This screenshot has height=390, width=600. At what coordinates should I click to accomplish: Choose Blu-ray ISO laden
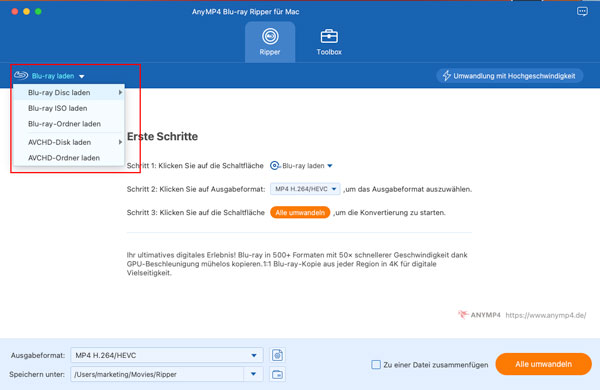tap(69, 108)
